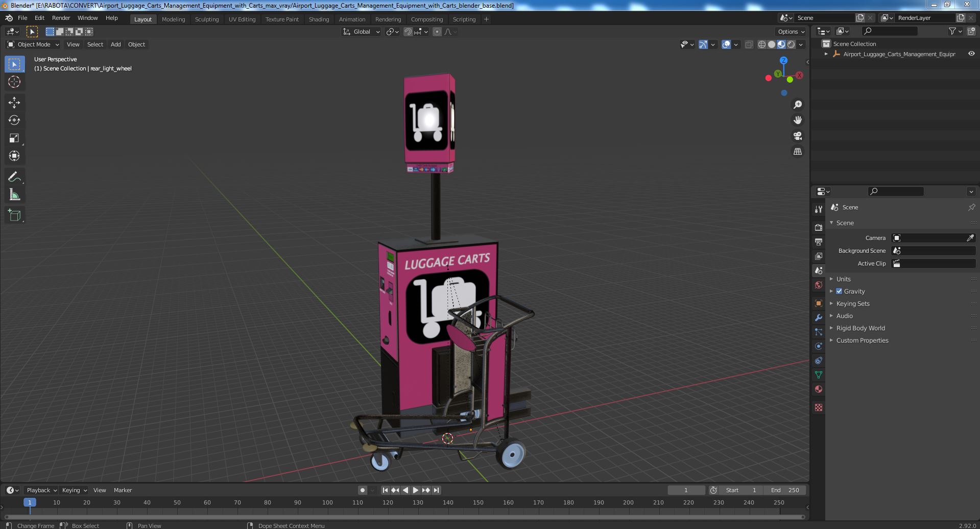This screenshot has height=529, width=980.
Task: Click the Zoom view magnifier icon
Action: [x=798, y=105]
